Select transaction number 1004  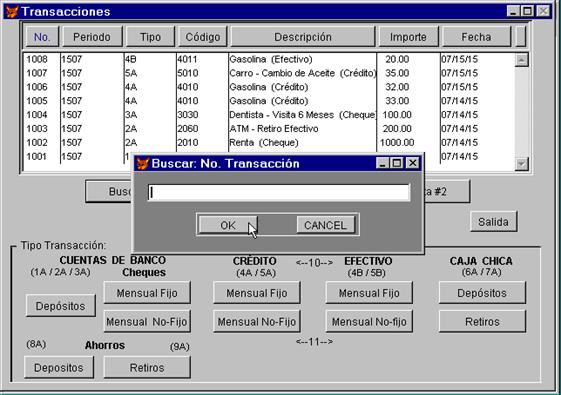point(36,115)
